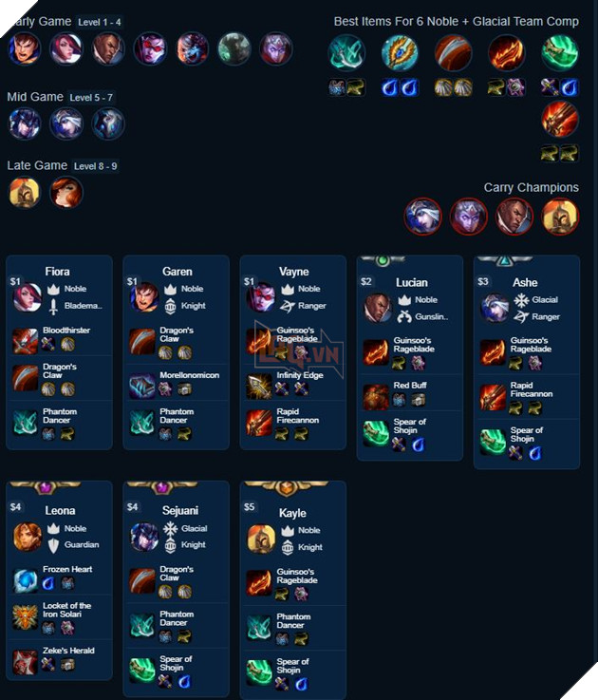Click Vayne's Infinity Edge item icon
598x700 pixels.
(x=259, y=386)
